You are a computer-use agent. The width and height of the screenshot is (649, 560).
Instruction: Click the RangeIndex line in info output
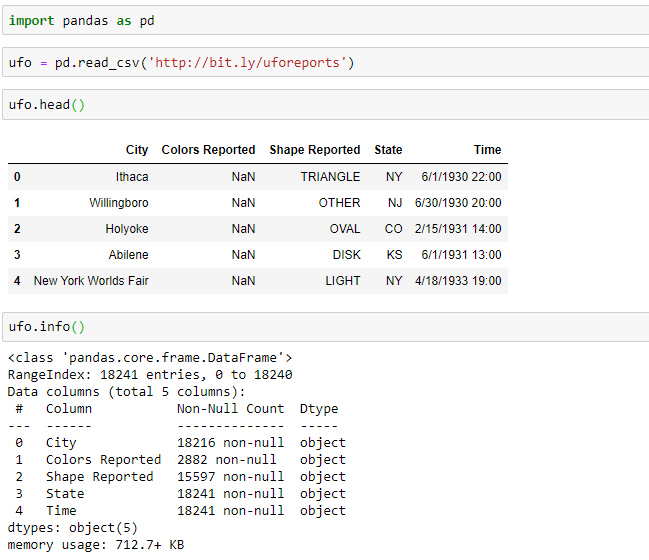[x=150, y=375]
